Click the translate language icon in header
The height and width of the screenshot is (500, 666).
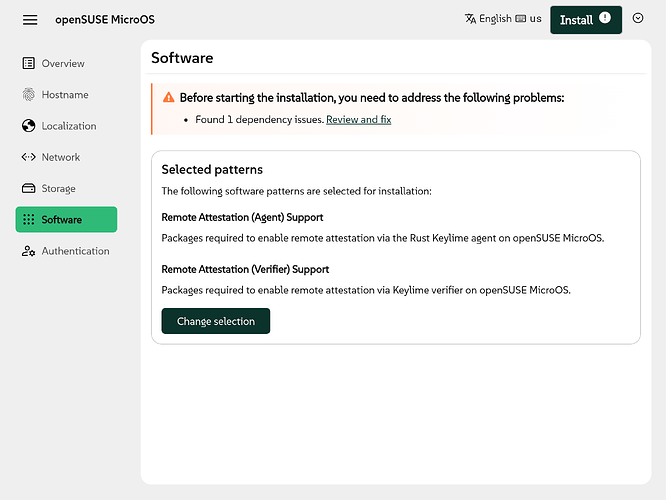[471, 19]
